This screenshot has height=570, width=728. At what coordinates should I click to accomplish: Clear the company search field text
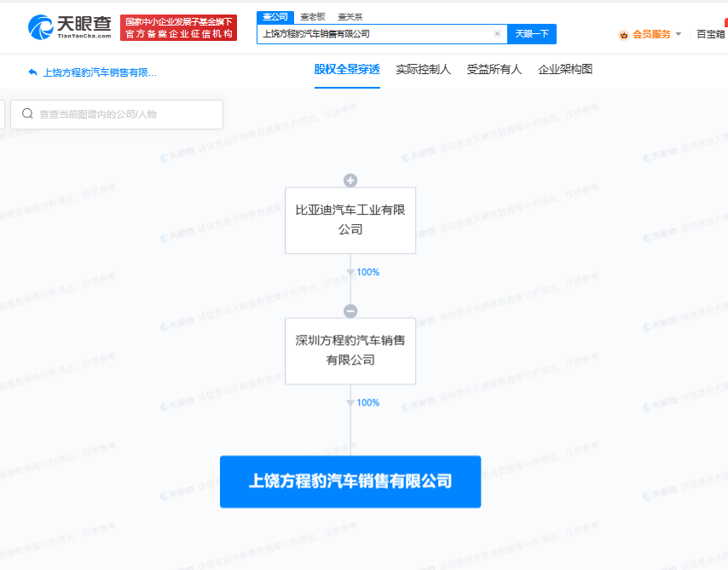(x=497, y=34)
